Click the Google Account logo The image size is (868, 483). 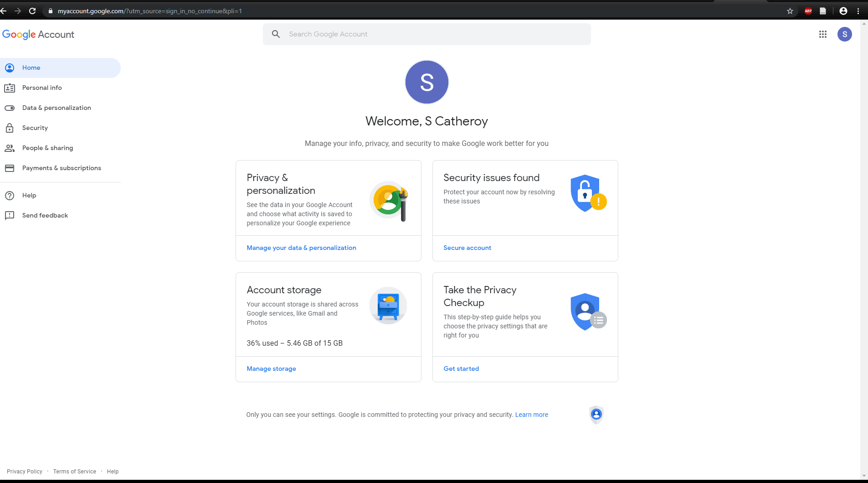(38, 35)
